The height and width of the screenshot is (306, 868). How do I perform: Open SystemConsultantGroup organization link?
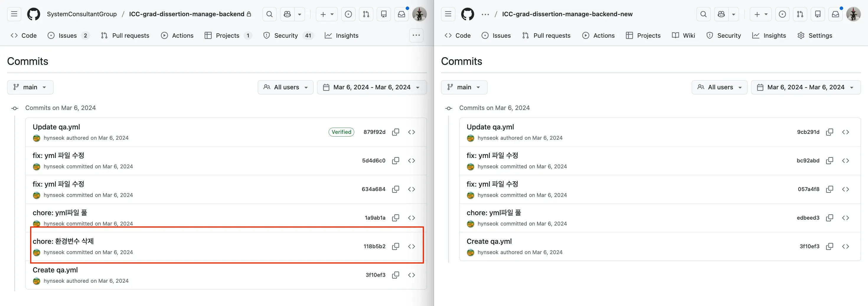[82, 14]
